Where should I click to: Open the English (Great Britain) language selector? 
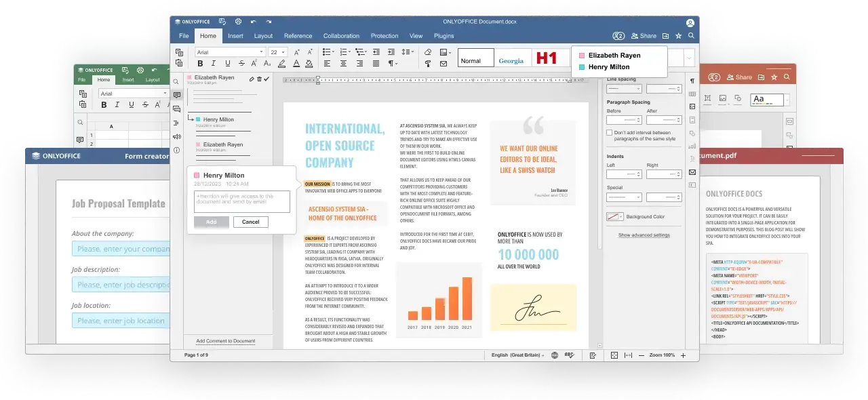pos(518,355)
